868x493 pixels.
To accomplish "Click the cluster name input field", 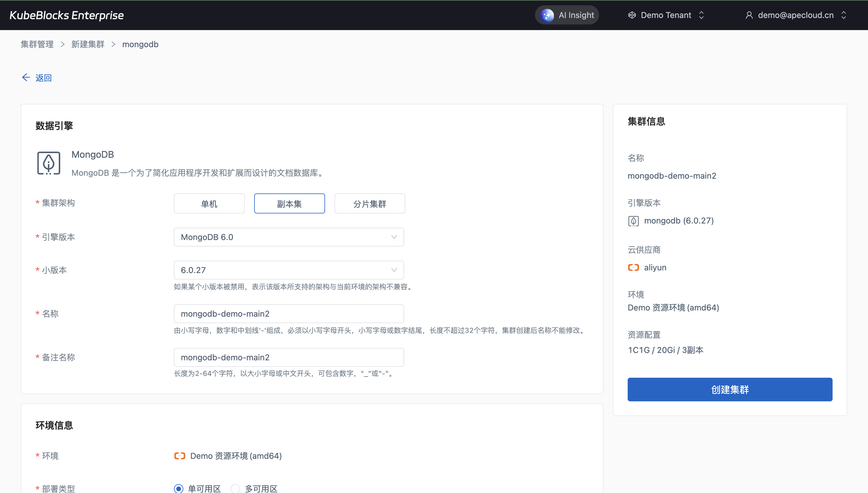I will (x=289, y=313).
